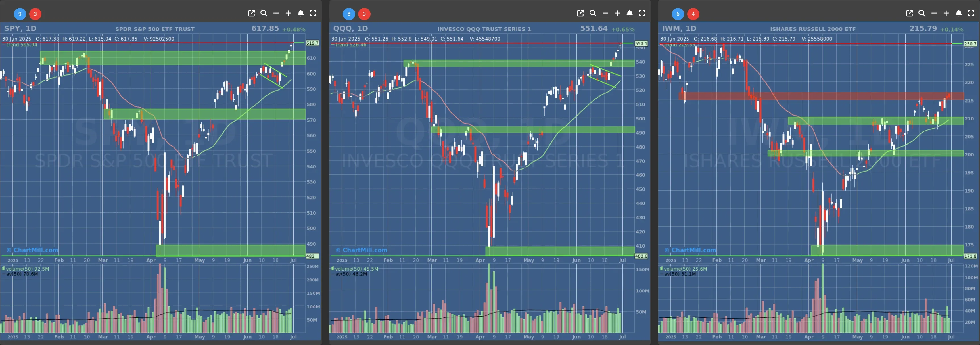The image size is (980, 345).
Task: Click SPY volume reading V: 92502500
Action: (159, 39)
